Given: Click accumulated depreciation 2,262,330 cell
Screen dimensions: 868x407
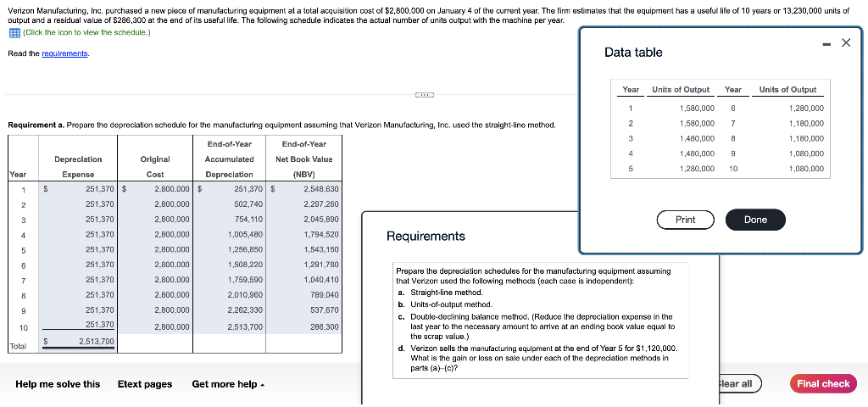Looking at the screenshot, I should tap(230, 309).
